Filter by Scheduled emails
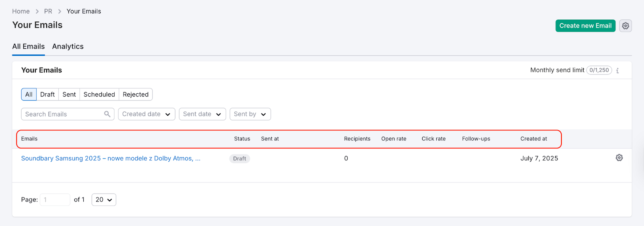The height and width of the screenshot is (226, 644). [99, 95]
